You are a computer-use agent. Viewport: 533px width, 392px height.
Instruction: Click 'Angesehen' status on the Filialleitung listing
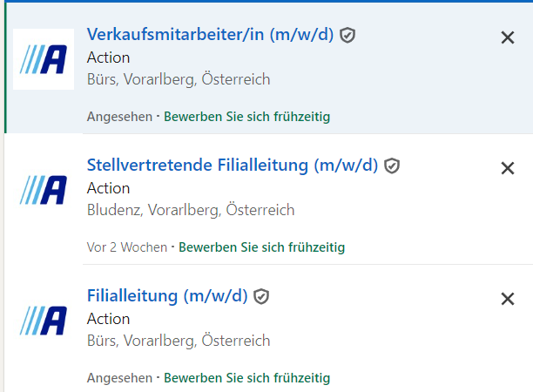119,378
